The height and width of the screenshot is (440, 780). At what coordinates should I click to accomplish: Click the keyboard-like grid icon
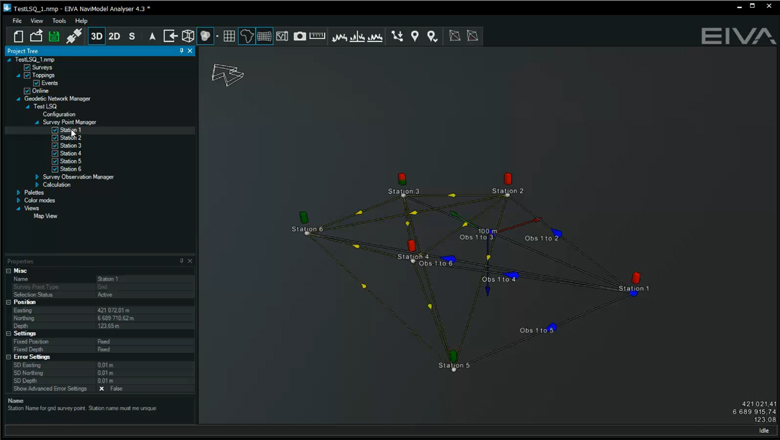click(264, 36)
